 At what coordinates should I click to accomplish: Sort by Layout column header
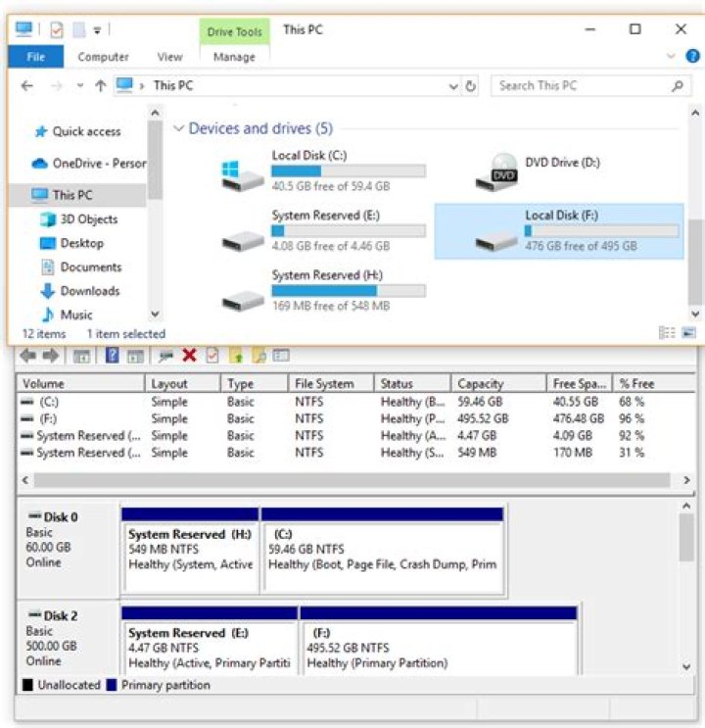pos(183,383)
